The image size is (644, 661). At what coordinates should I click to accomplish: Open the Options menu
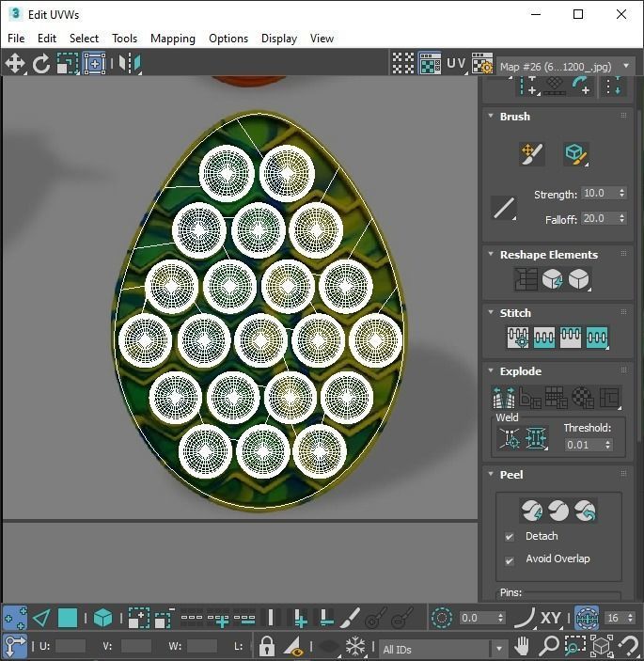pos(228,39)
